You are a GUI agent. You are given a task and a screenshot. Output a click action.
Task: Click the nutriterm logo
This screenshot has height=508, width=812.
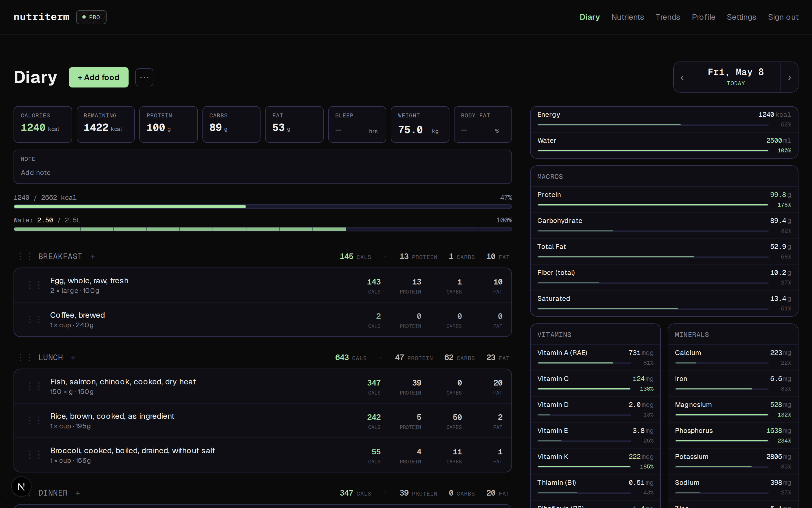point(41,17)
